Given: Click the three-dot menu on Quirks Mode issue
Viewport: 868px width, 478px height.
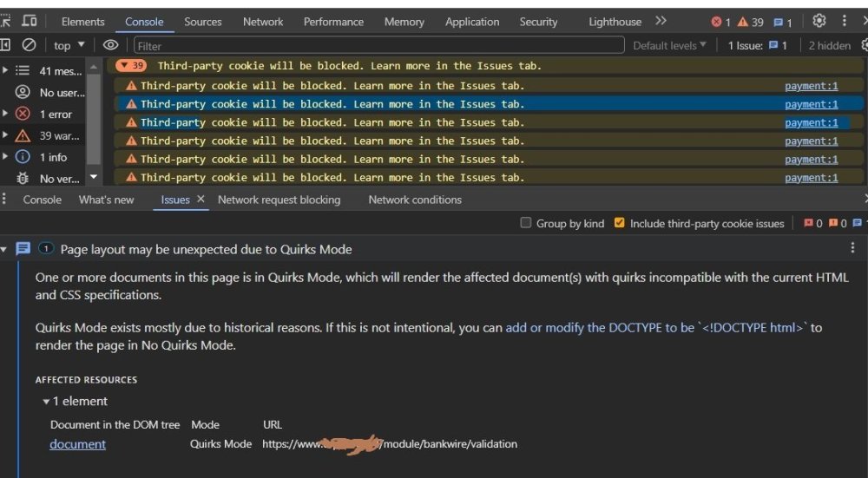Looking at the screenshot, I should pyautogui.click(x=852, y=248).
